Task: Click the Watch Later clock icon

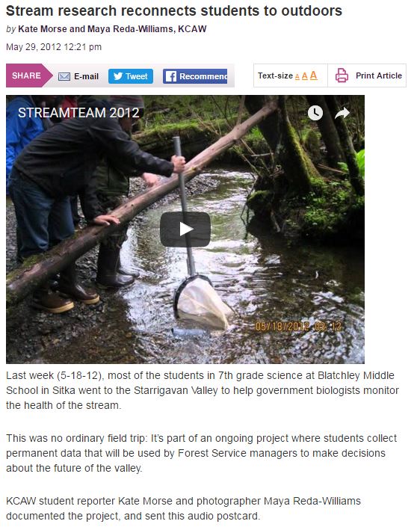Action: (315, 113)
